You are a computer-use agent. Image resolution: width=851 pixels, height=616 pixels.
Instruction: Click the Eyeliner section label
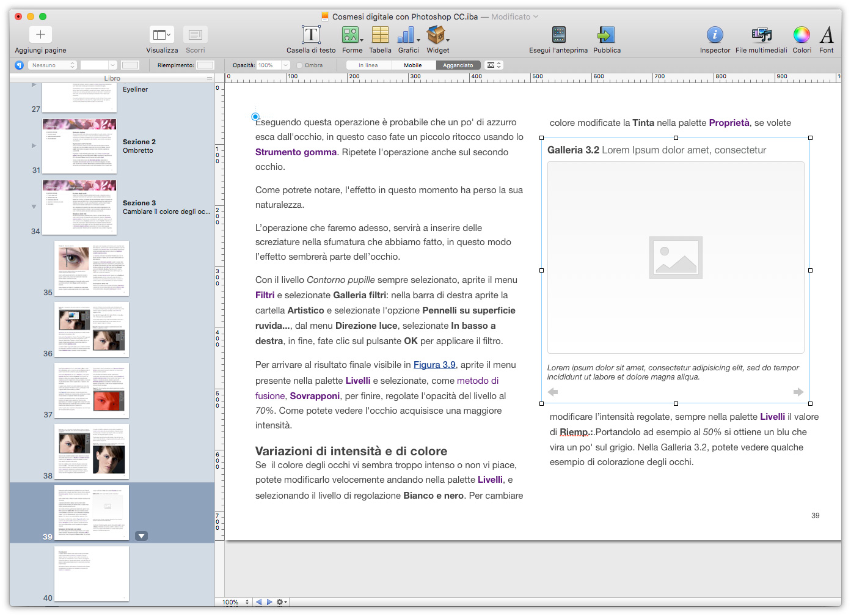(135, 89)
